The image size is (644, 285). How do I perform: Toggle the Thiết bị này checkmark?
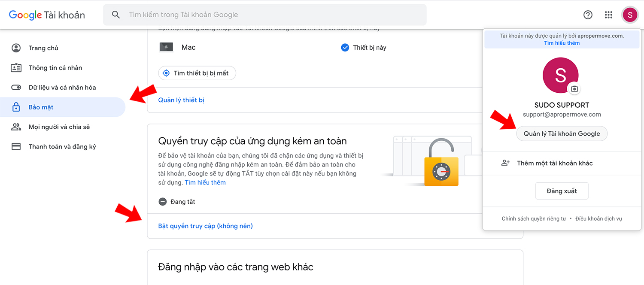pos(345,47)
